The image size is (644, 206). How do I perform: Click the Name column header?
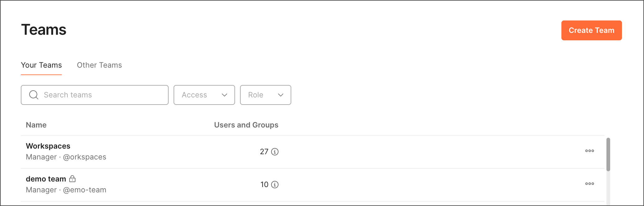point(36,125)
